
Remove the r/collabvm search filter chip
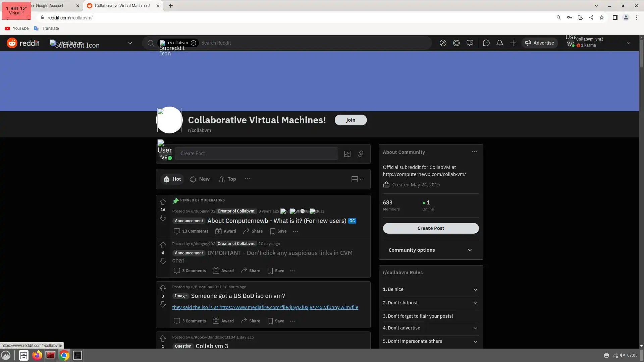[x=194, y=43]
